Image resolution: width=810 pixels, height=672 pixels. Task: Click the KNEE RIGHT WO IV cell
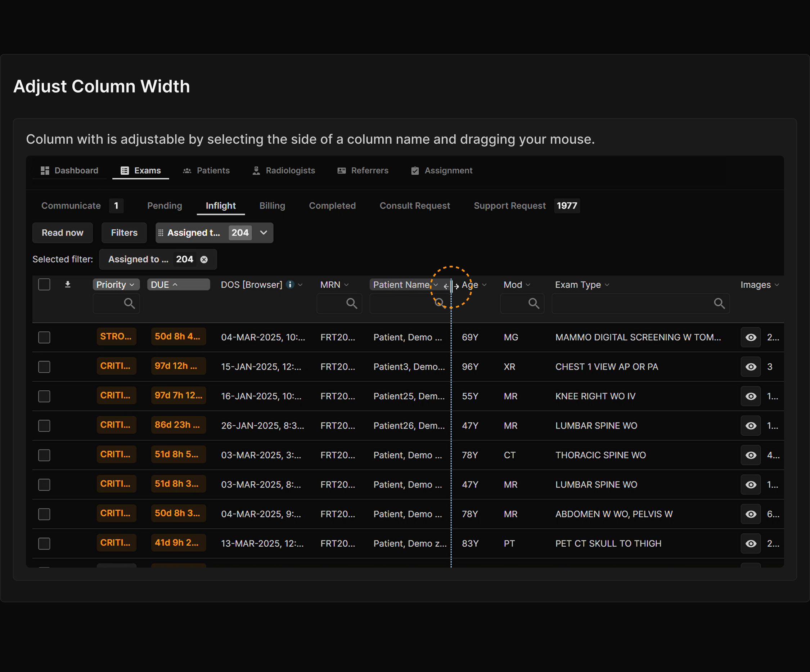tap(595, 397)
